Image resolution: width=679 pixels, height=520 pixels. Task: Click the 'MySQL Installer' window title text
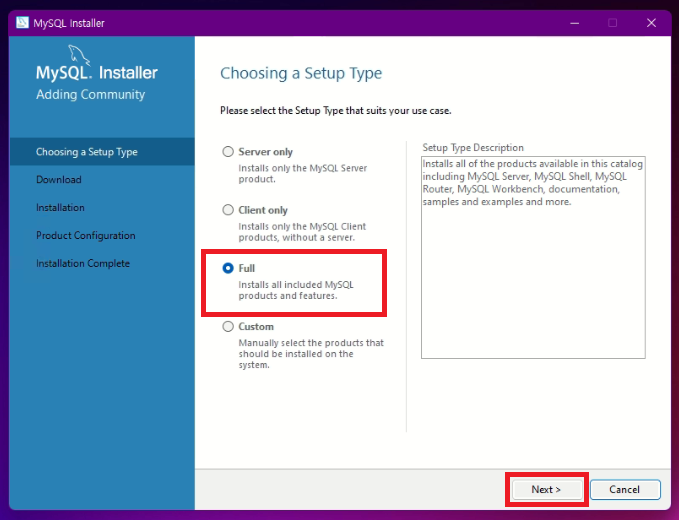(69, 23)
